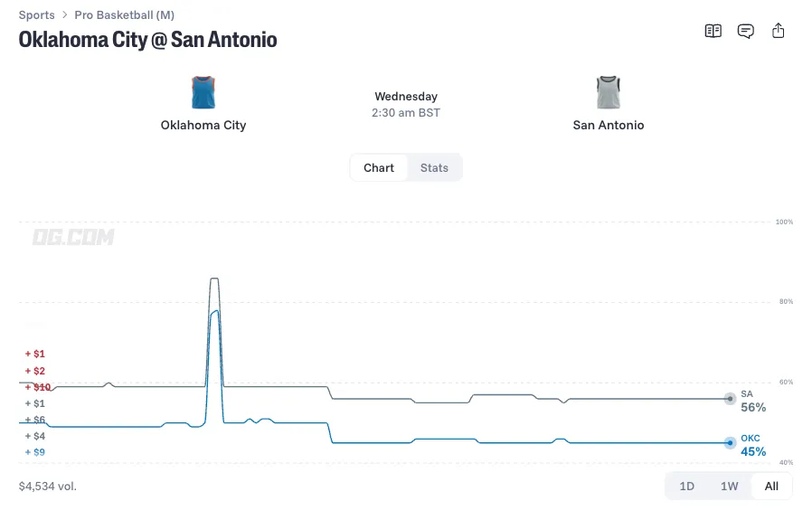The width and height of the screenshot is (812, 511).
Task: Click the San Antonio gray jersey
Action: click(609, 92)
